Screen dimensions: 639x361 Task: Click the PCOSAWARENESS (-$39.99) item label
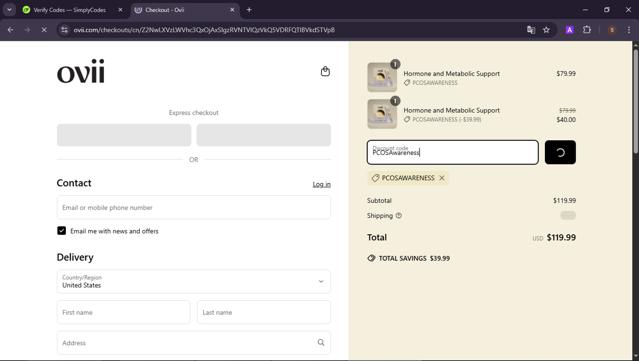coord(447,119)
